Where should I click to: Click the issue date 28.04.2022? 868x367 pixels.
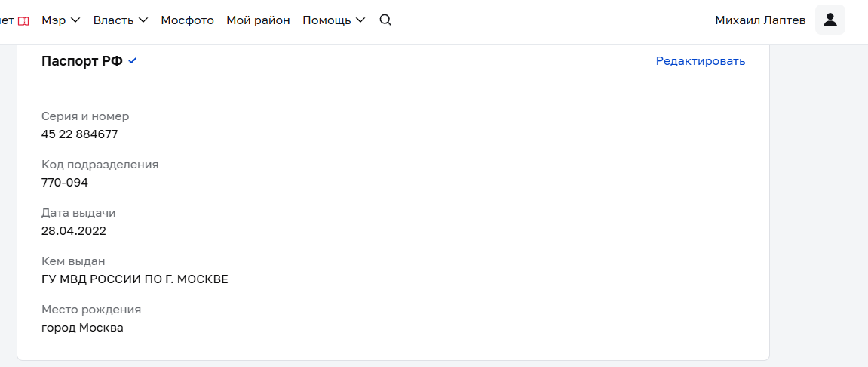point(74,231)
